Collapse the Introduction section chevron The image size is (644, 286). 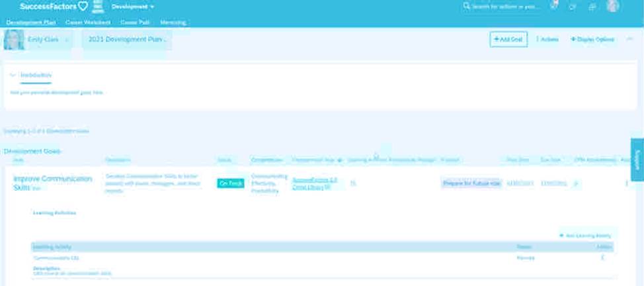point(13,75)
